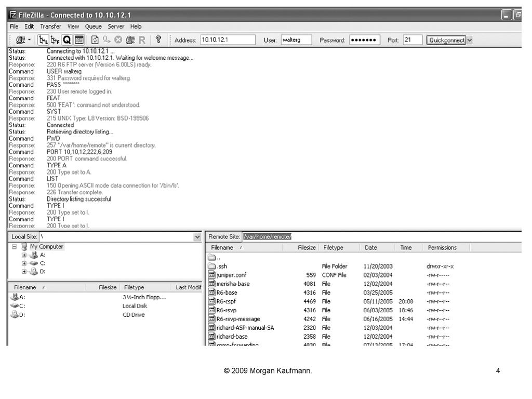Click the Port input field
Viewport: 532px width, 399px height.
point(413,40)
